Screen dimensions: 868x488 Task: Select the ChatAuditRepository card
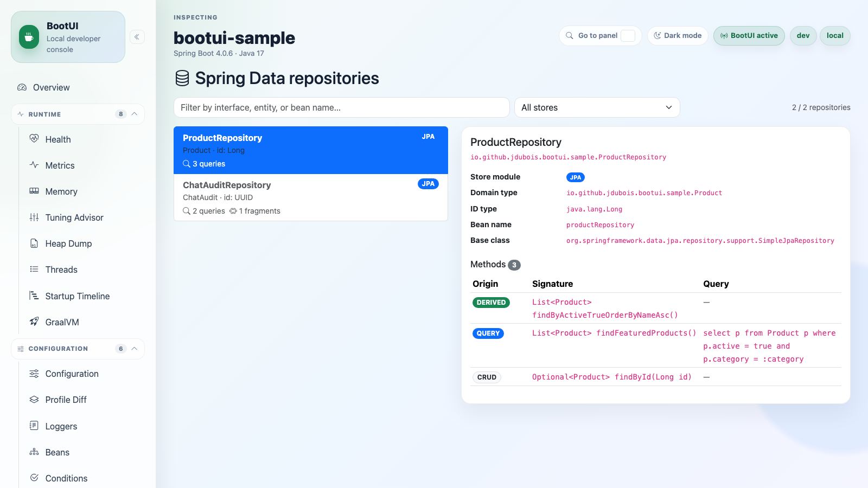pyautogui.click(x=311, y=197)
